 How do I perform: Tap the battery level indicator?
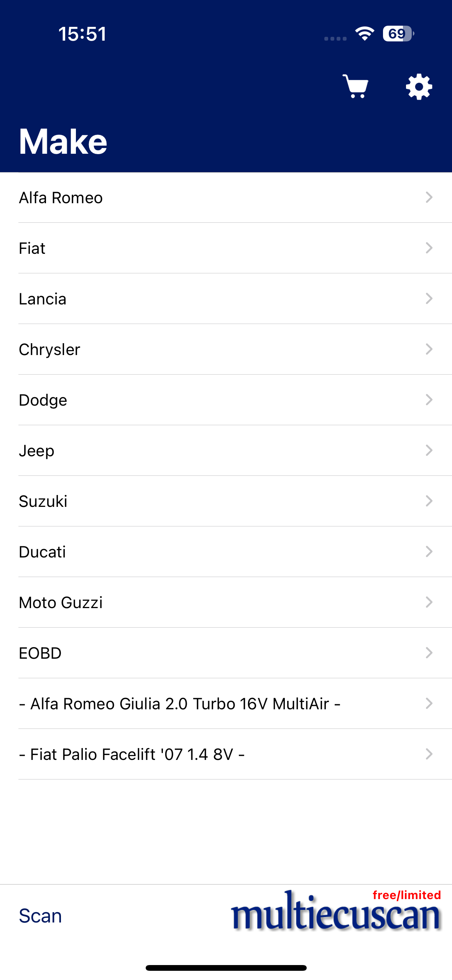(x=398, y=34)
